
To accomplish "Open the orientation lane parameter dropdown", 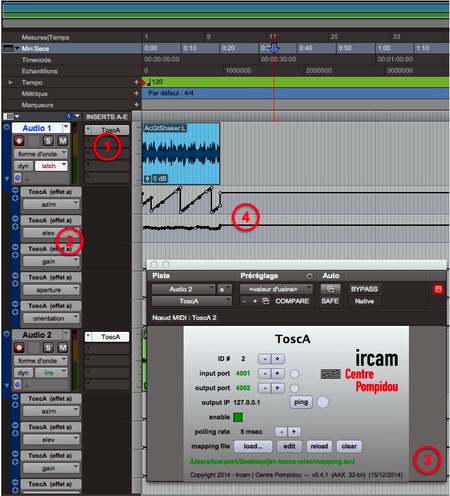I will (51, 318).
